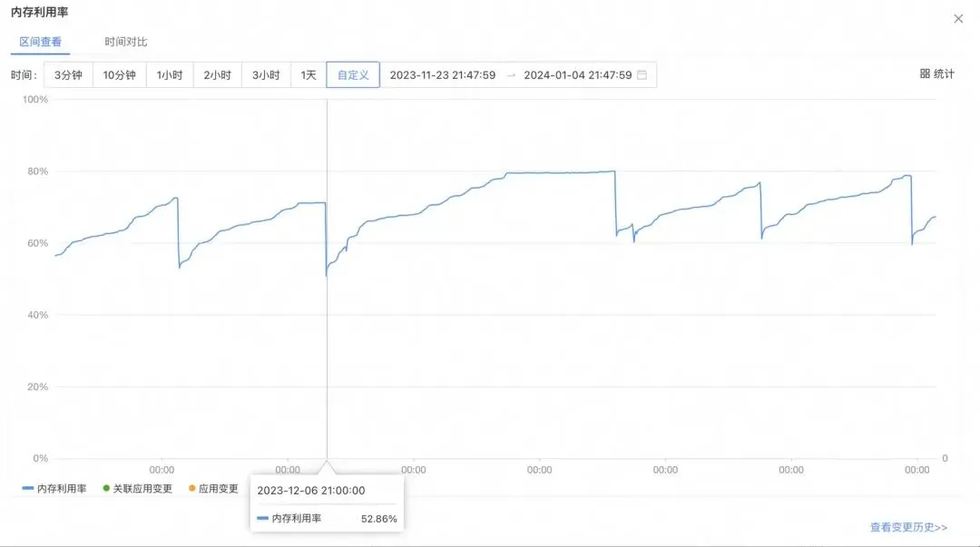This screenshot has width=980, height=547.
Task: Switch to the 区间查看 tab
Action: [x=40, y=42]
